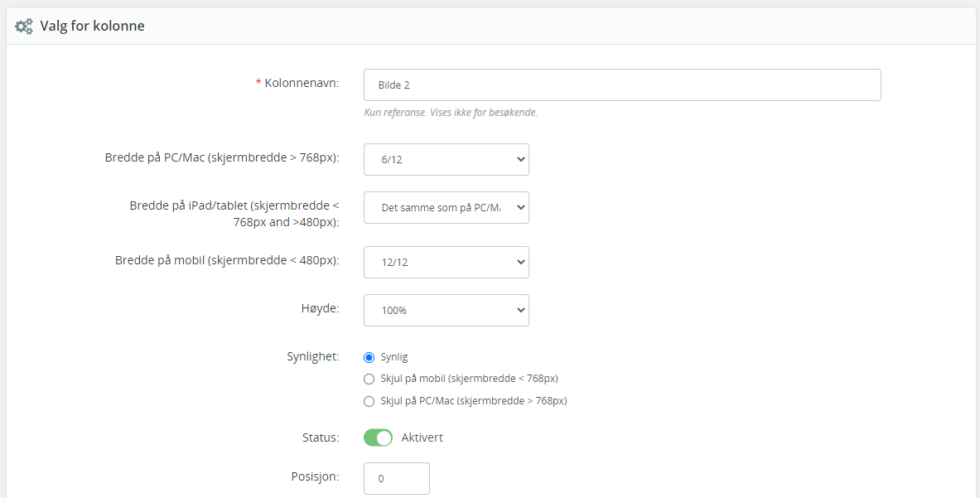Select the Skjul på PC/Mac radio button

[x=369, y=401]
